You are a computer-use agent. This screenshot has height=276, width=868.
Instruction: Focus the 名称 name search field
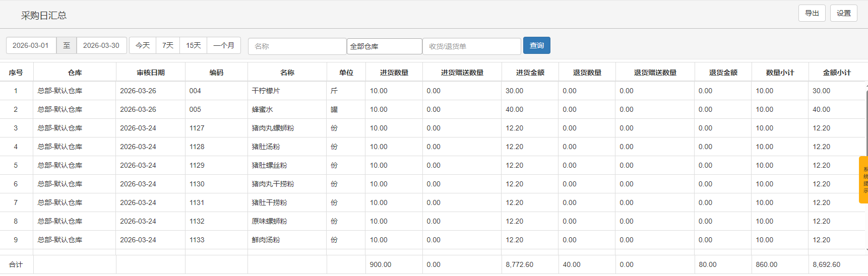297,46
